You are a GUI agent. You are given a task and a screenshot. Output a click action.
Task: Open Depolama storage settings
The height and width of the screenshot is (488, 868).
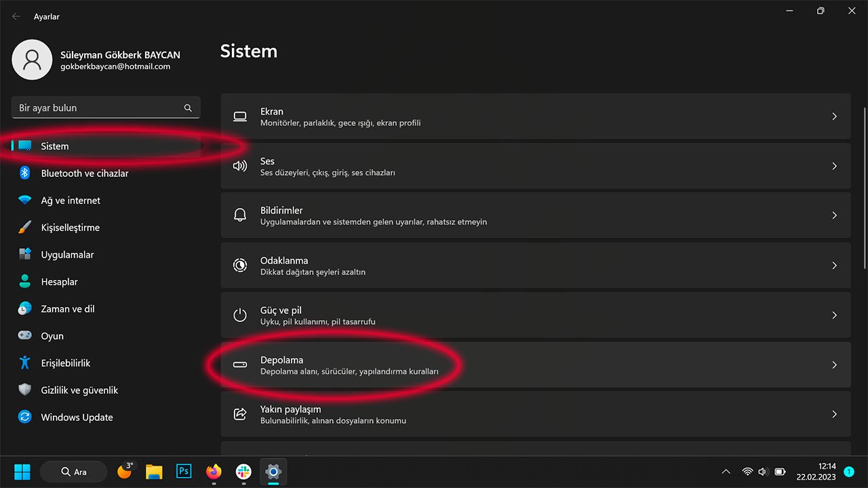point(536,365)
